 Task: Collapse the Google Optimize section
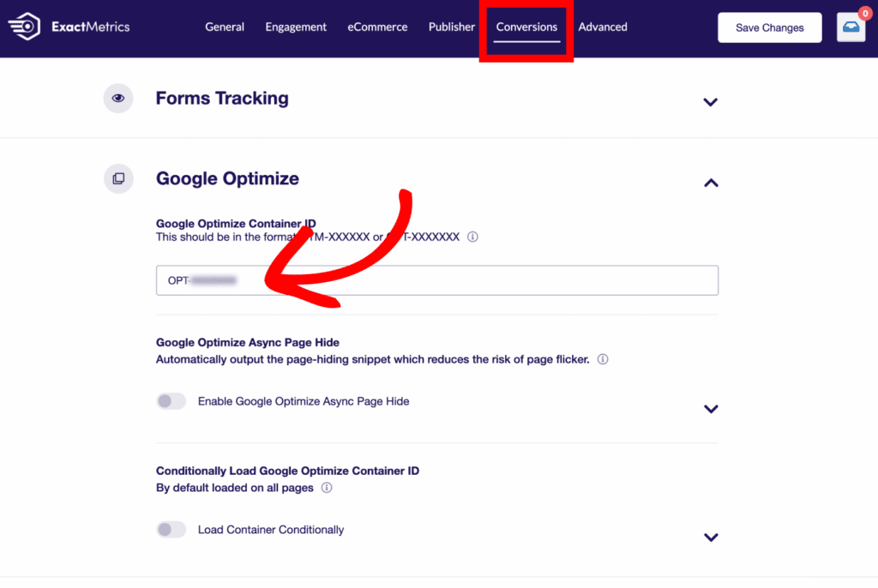click(x=711, y=183)
